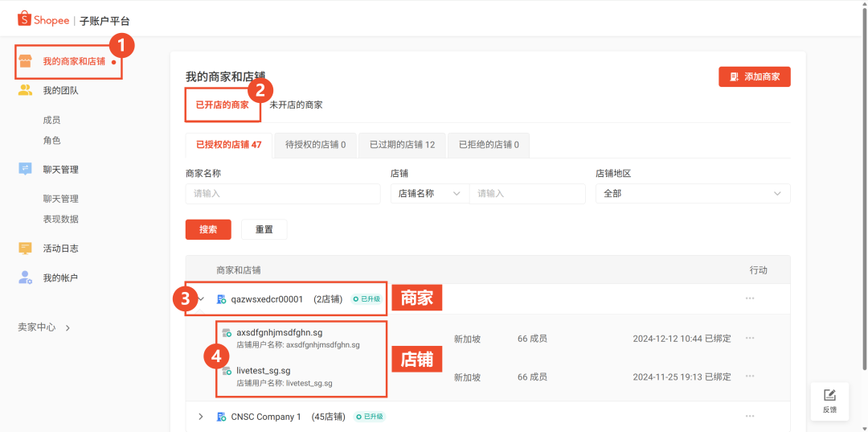Viewport: 868px width, 432px height.
Task: Click 2024-12-12 10:44 已绑定 timestamp
Action: pos(682,339)
